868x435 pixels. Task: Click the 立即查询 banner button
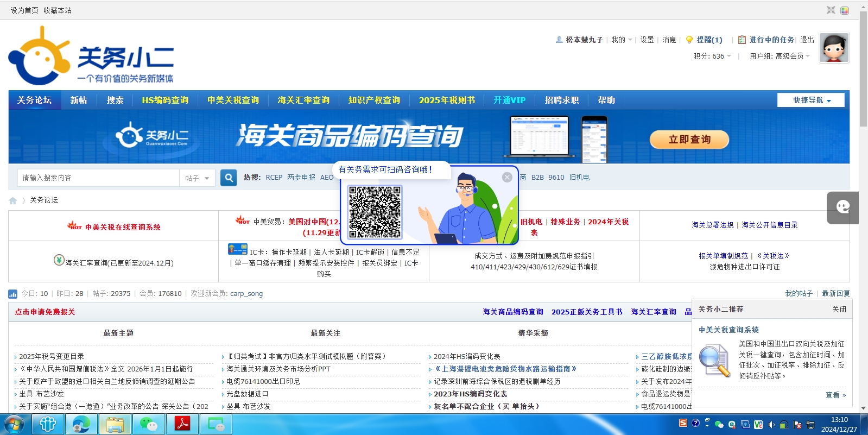point(689,140)
